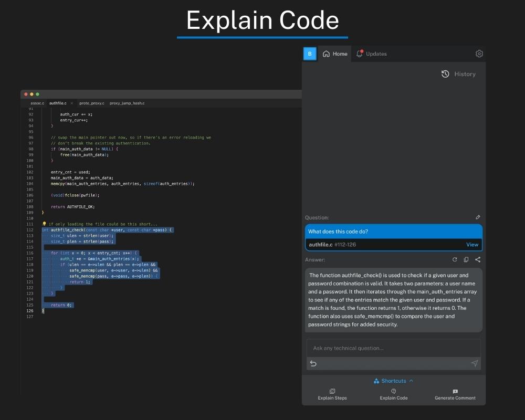The width and height of the screenshot is (525, 420).
Task: Open the History clock icon
Action: pos(445,74)
